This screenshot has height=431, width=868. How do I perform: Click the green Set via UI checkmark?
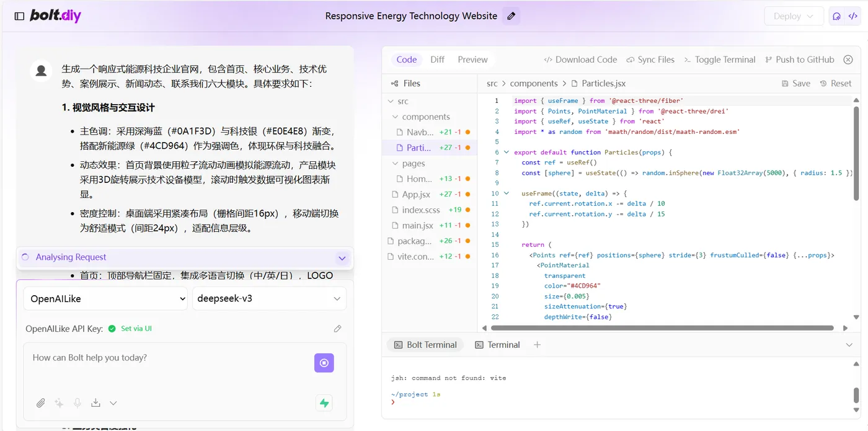[x=112, y=329]
